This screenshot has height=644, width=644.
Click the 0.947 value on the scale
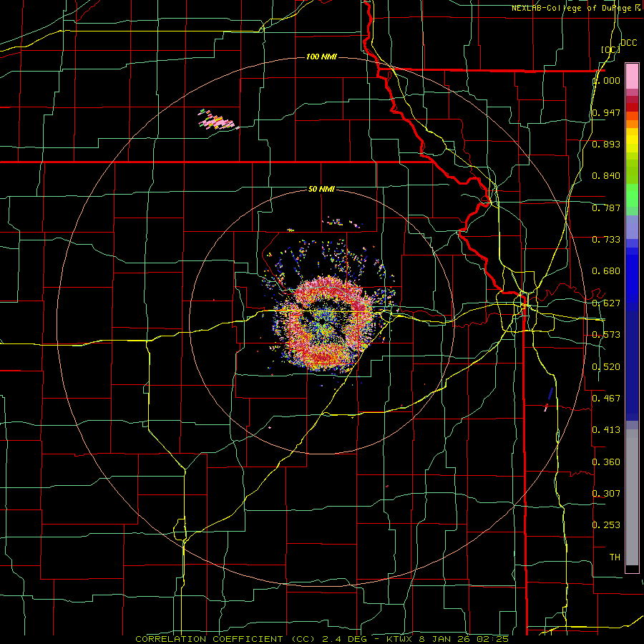click(x=606, y=112)
